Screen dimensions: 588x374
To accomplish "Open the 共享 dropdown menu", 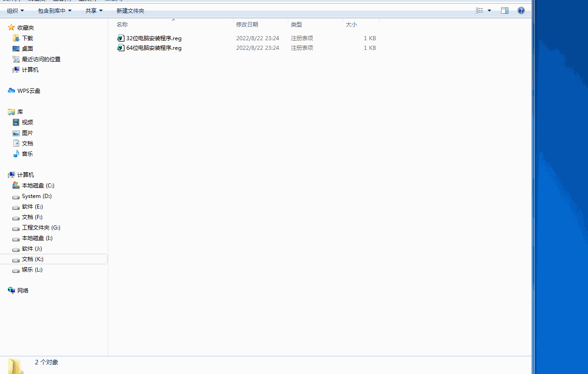I will coord(94,11).
